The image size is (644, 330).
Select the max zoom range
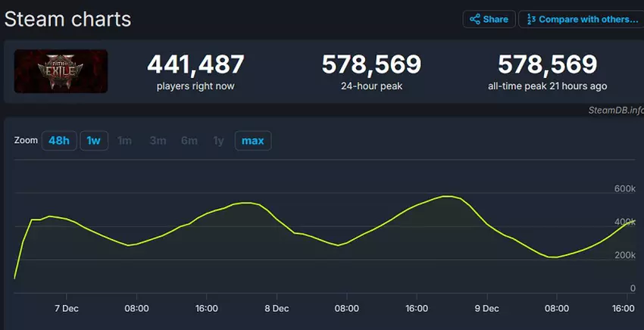[252, 141]
